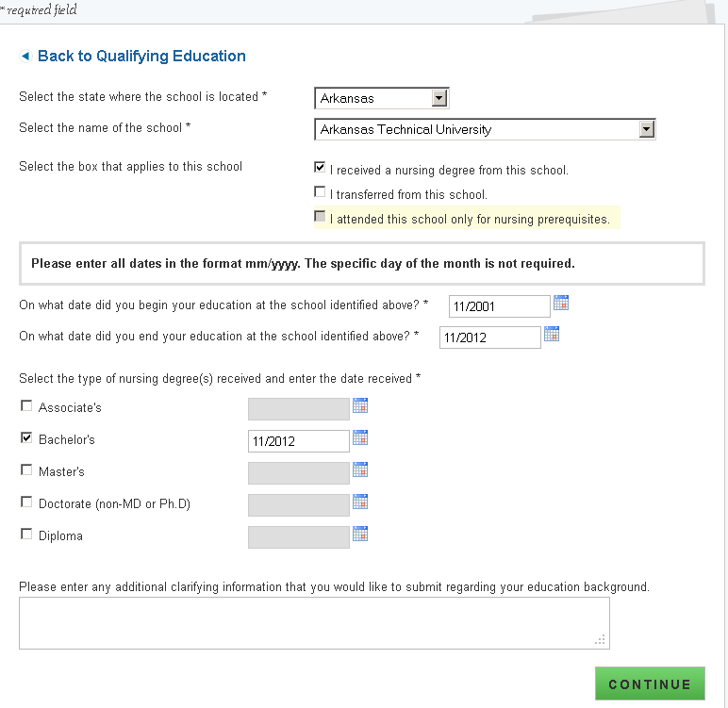
Task: Expand the state dropdown showing Arkansas
Action: 438,98
